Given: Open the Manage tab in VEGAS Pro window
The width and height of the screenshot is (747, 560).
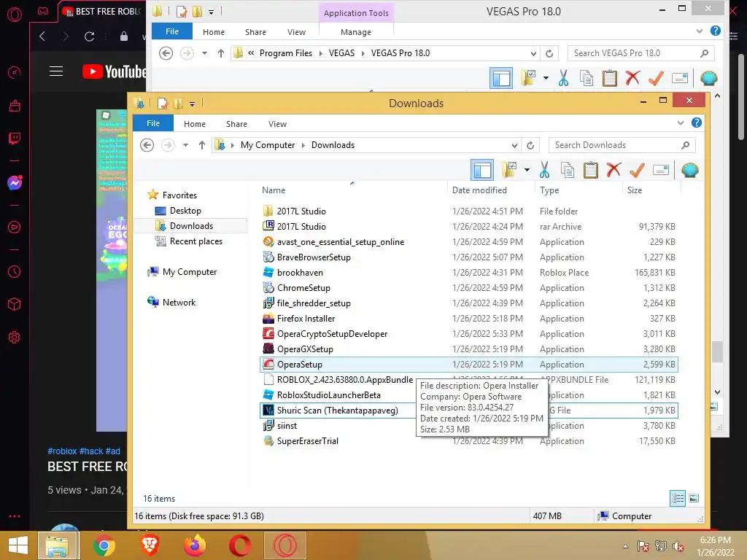Looking at the screenshot, I should (356, 32).
